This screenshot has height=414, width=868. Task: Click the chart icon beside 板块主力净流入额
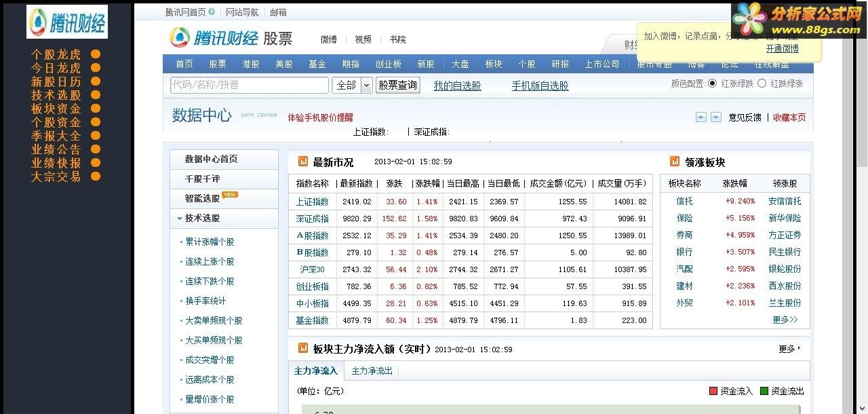tap(302, 348)
